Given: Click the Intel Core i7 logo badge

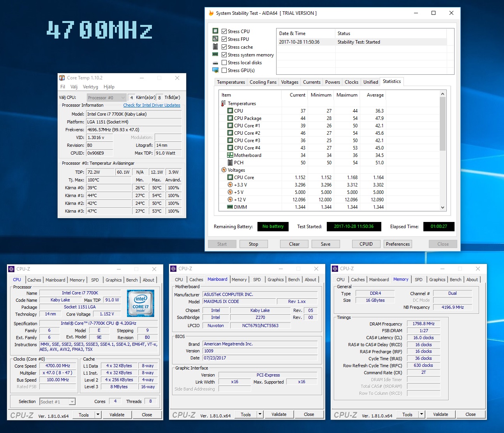Looking at the screenshot, I should (141, 303).
